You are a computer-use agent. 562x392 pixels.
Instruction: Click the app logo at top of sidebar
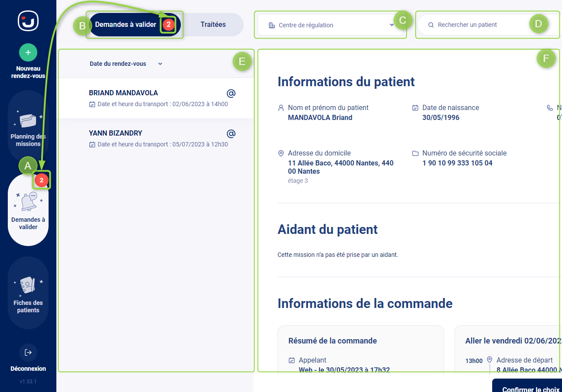pyautogui.click(x=28, y=20)
